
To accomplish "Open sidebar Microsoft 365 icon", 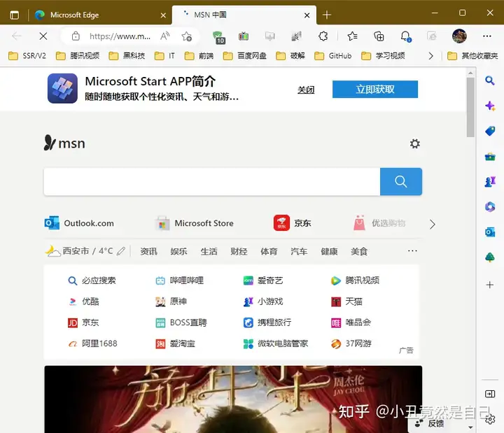I will (490, 206).
